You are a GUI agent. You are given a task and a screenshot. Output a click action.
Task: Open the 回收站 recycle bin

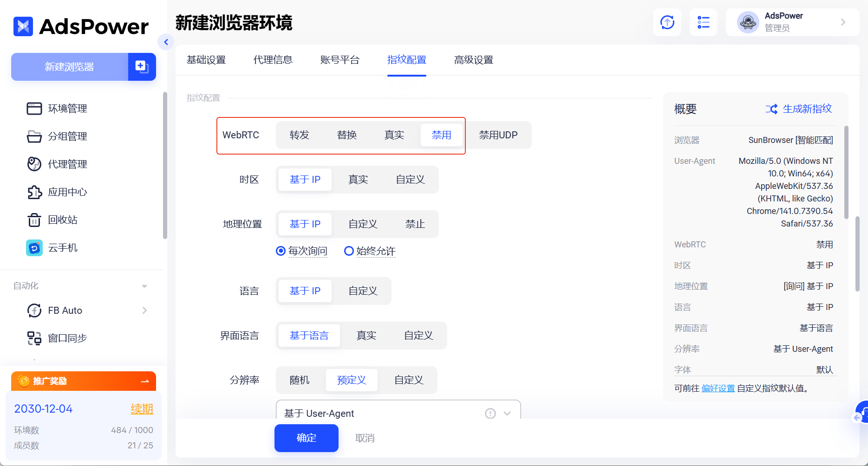click(x=64, y=220)
